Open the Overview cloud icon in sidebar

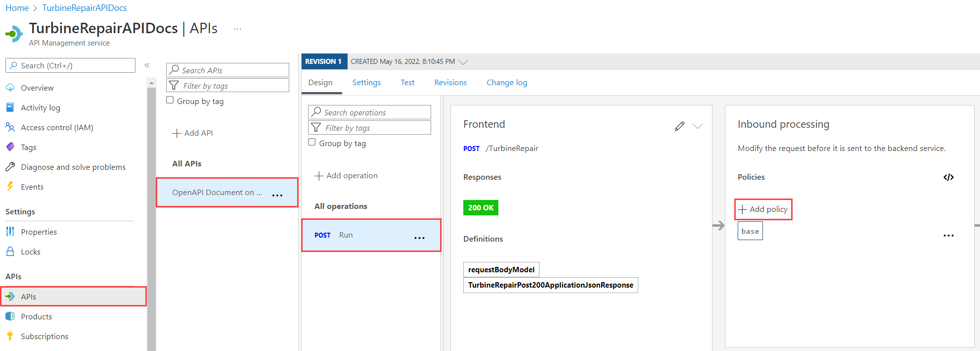coord(10,88)
